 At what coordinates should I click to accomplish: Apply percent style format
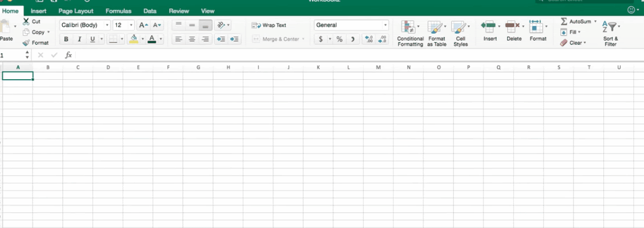[339, 39]
